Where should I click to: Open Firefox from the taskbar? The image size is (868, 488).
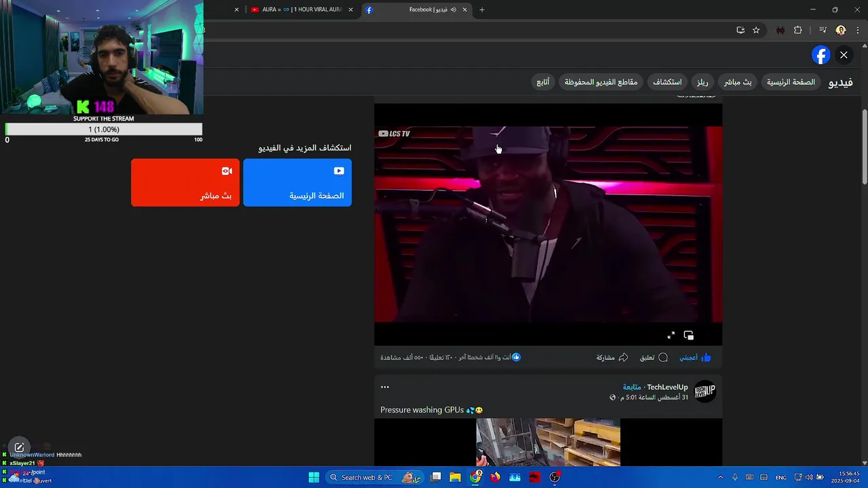pos(495,477)
